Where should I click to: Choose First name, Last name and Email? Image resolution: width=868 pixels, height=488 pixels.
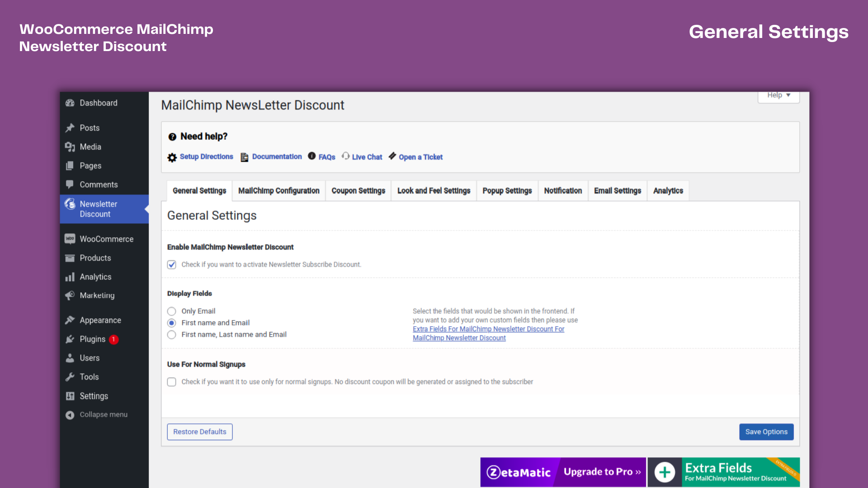pyautogui.click(x=172, y=335)
